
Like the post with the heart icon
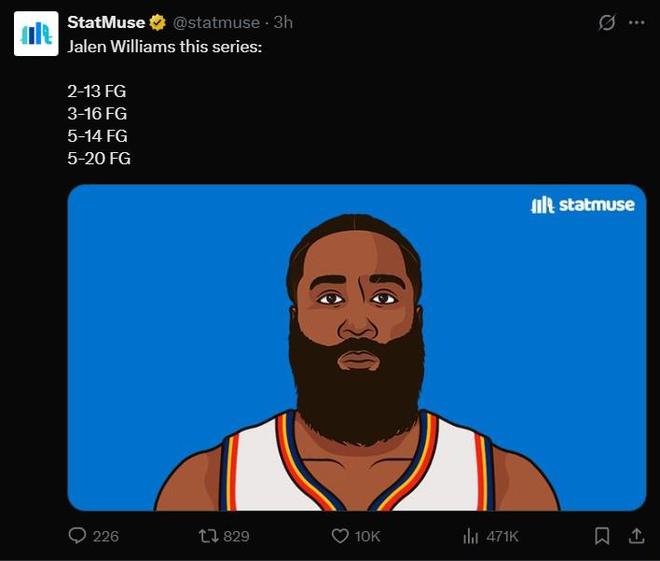click(x=340, y=536)
